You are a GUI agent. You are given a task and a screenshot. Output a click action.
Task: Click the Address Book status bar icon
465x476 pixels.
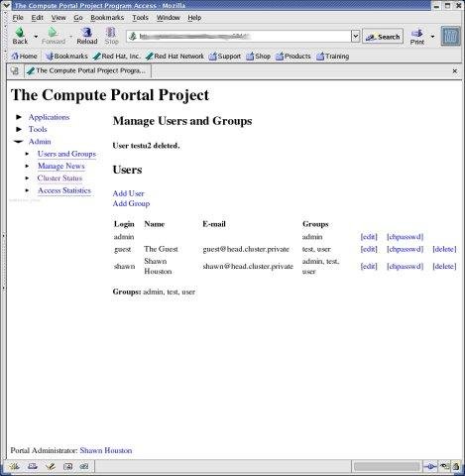coord(67,466)
